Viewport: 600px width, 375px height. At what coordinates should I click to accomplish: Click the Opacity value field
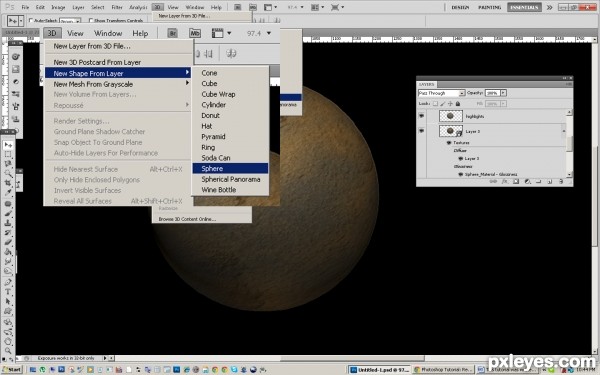[x=492, y=93]
